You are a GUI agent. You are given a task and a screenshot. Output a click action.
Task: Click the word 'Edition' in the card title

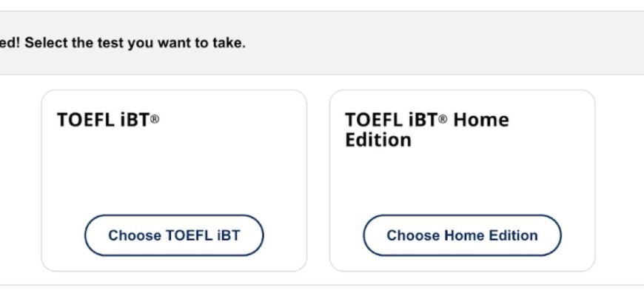[x=378, y=140]
